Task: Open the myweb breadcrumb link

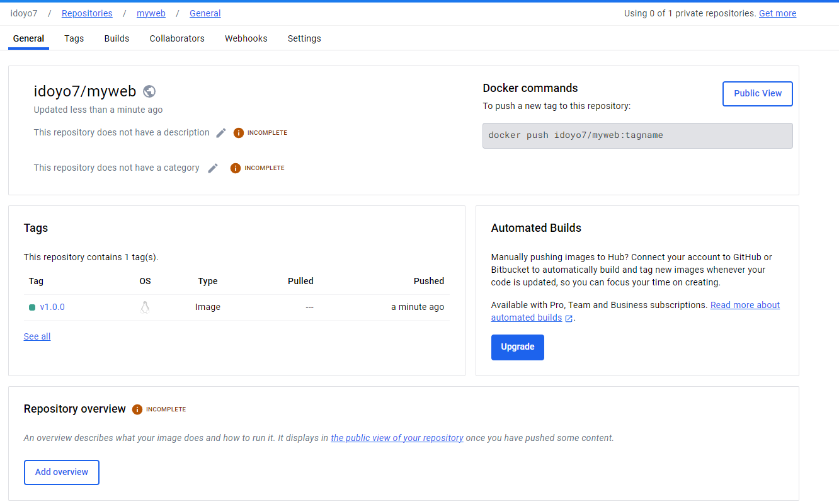Action: (151, 13)
